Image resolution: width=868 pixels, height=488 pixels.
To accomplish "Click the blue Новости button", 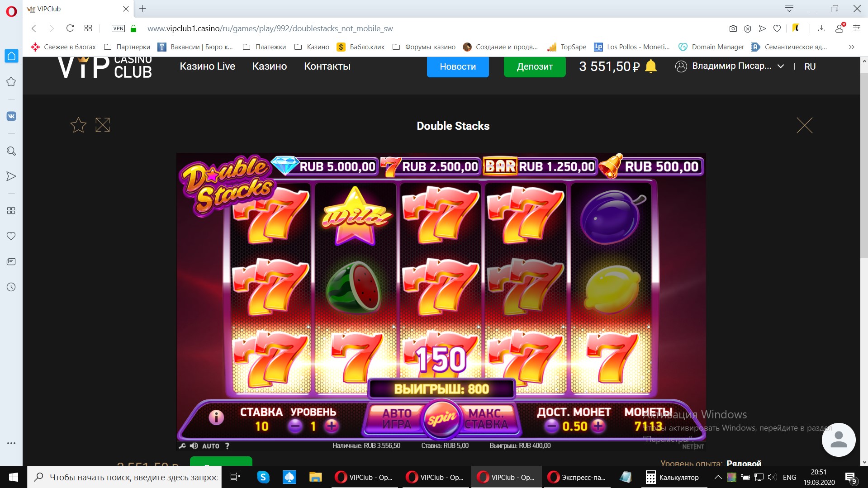I will click(458, 66).
